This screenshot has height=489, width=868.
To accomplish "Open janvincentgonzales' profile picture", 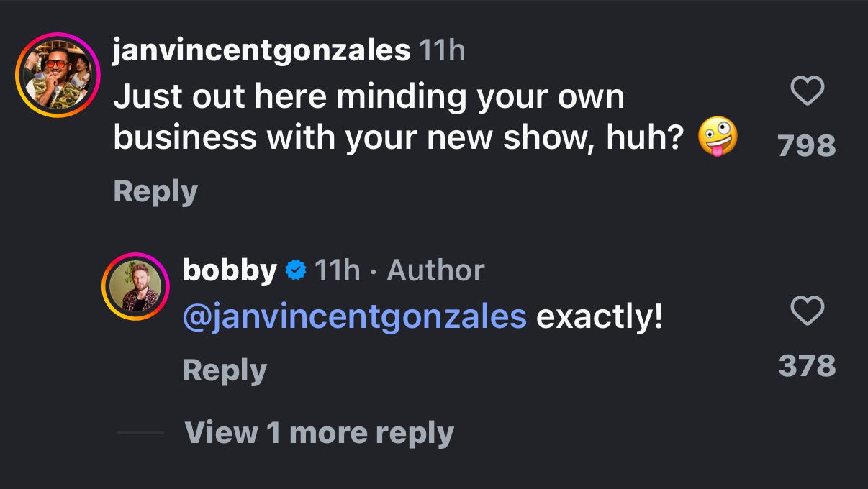I will pyautogui.click(x=57, y=76).
